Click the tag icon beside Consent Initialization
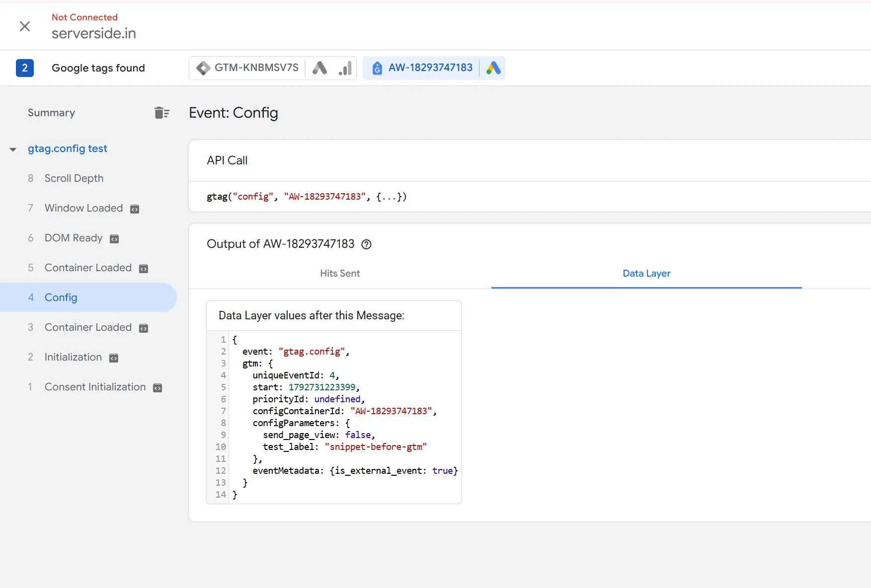The width and height of the screenshot is (871, 588). 158,388
